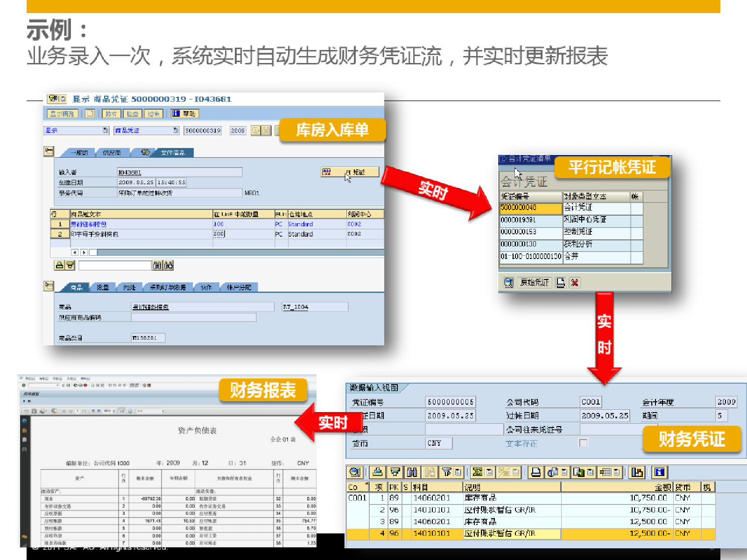Click the views icon in ALV toolbar
This screenshot has width=747, height=560.
point(553,472)
